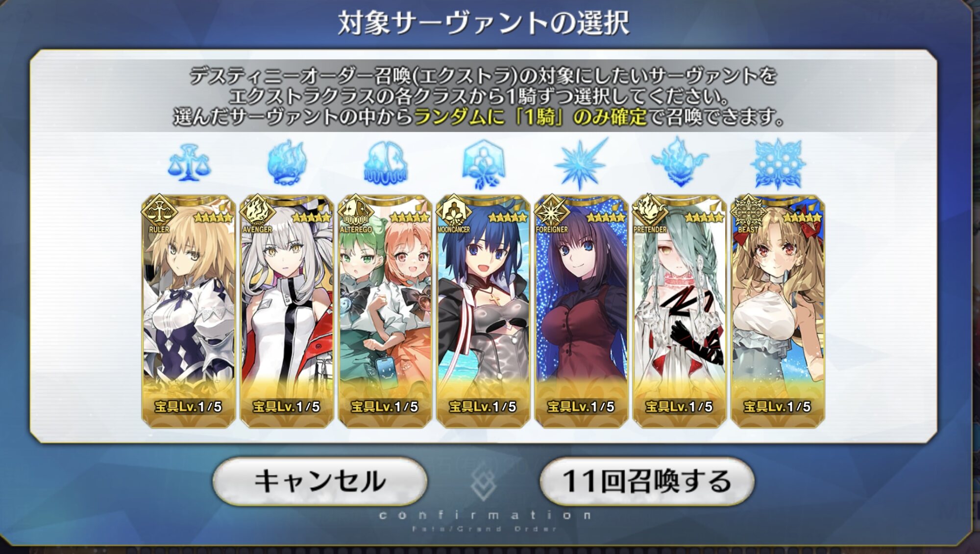
Task: Click the Noble Phantasm level on Avenger card
Action: 287,406
